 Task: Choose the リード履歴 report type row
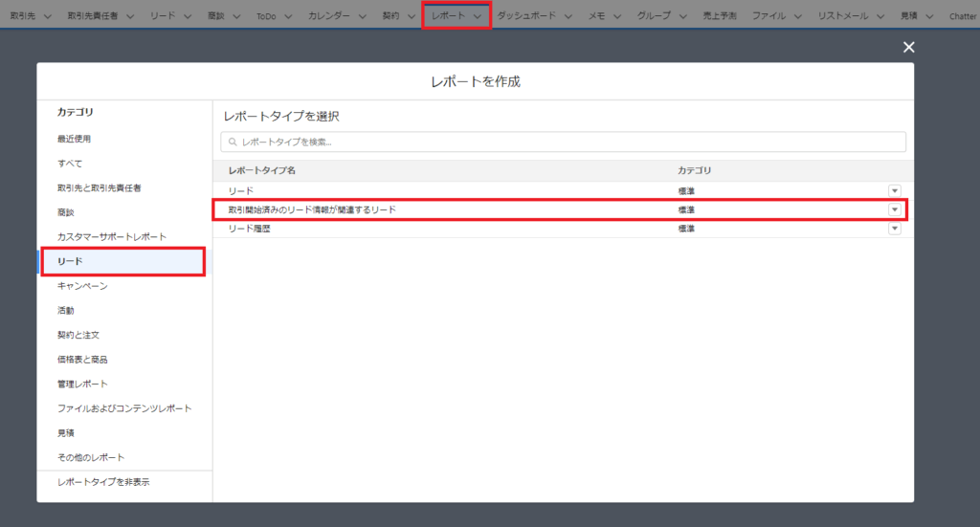pyautogui.click(x=563, y=229)
